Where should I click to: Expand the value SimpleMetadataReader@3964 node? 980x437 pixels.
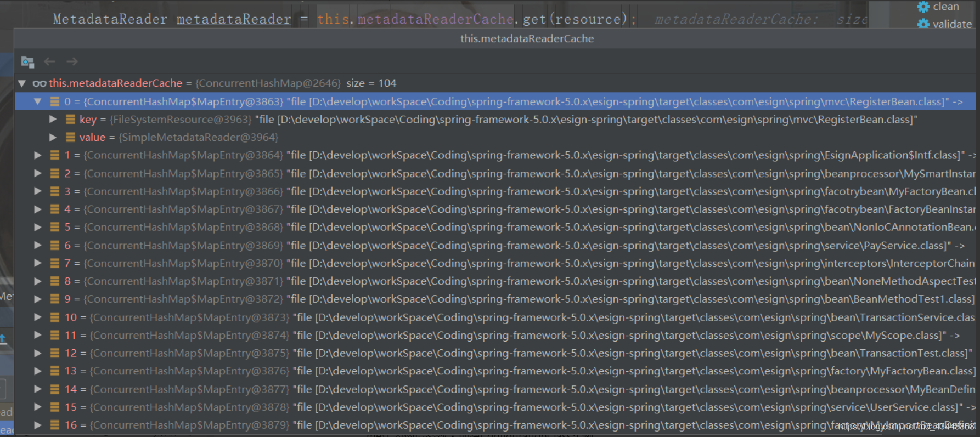tap(53, 137)
